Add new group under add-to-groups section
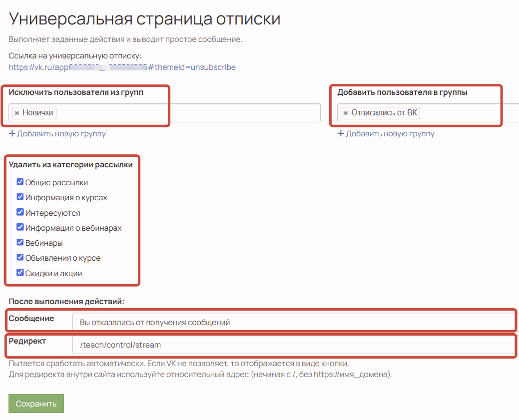 390,134
